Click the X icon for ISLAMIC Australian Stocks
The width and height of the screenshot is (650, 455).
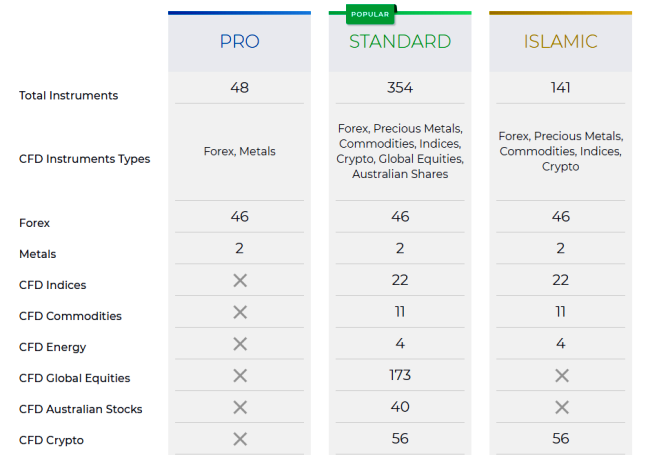pyautogui.click(x=561, y=407)
